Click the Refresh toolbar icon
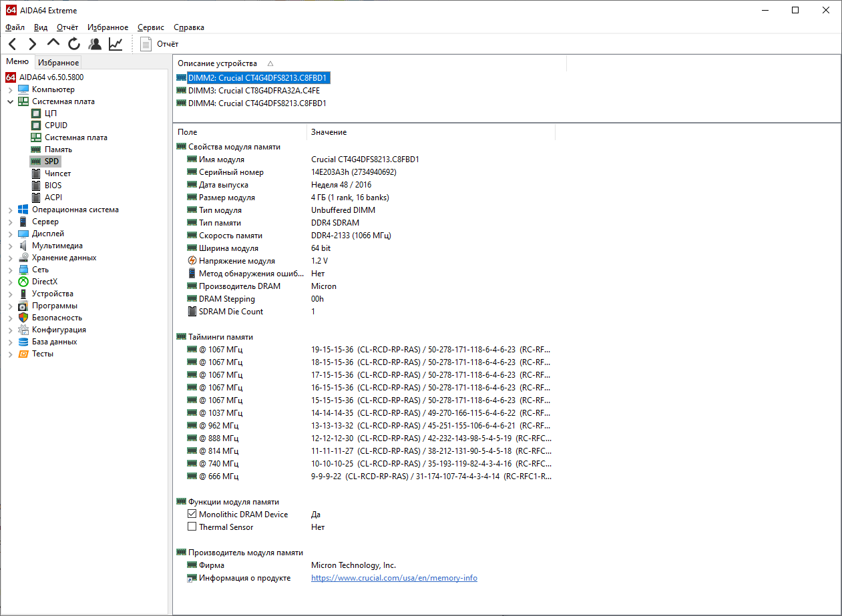Viewport: 842px width, 616px height. pos(74,44)
